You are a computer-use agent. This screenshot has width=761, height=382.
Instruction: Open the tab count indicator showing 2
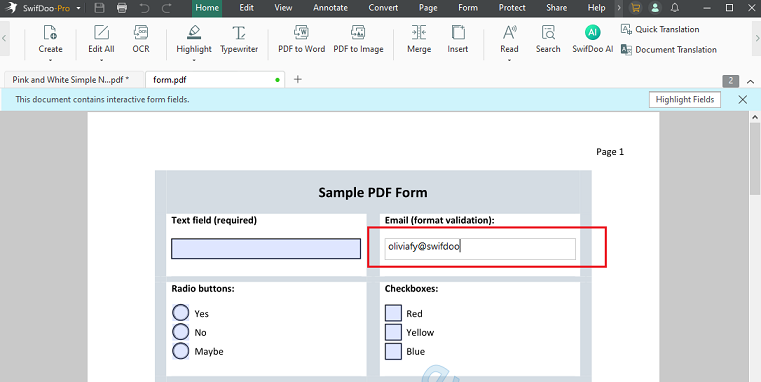tap(731, 81)
